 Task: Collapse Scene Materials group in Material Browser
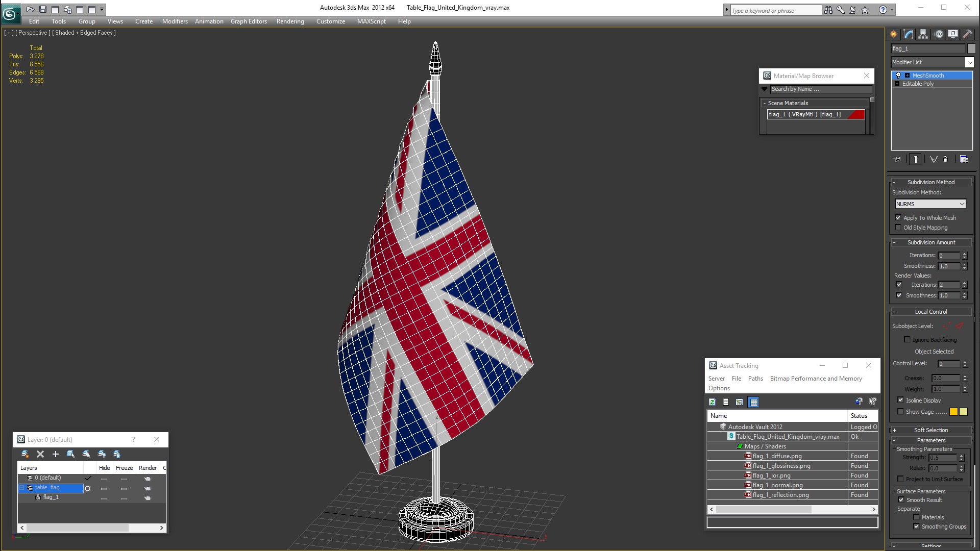765,103
